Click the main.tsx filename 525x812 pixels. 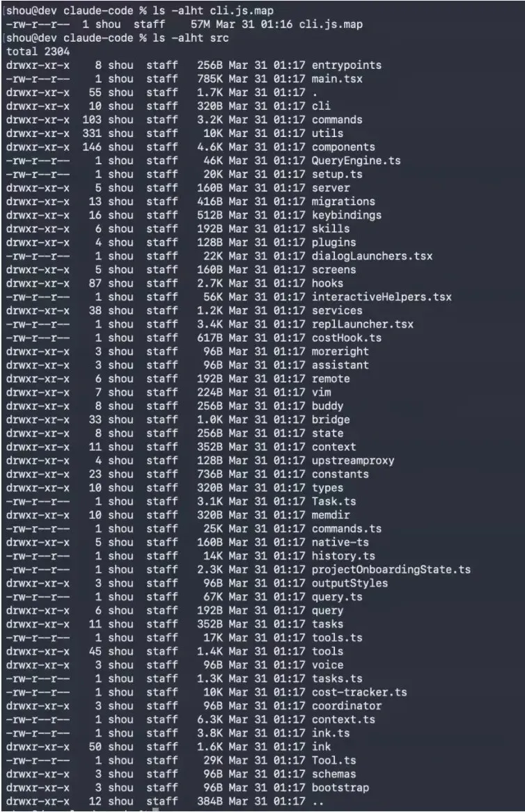point(337,79)
